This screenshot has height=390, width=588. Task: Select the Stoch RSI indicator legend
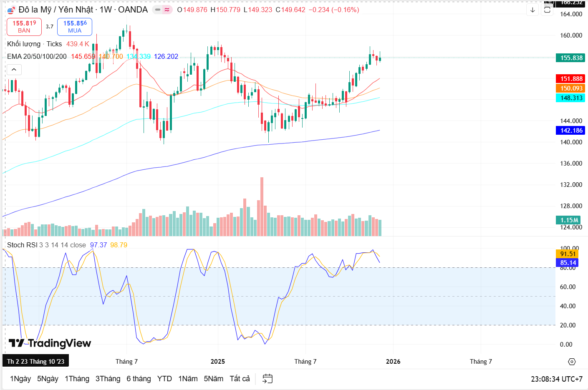click(x=22, y=245)
